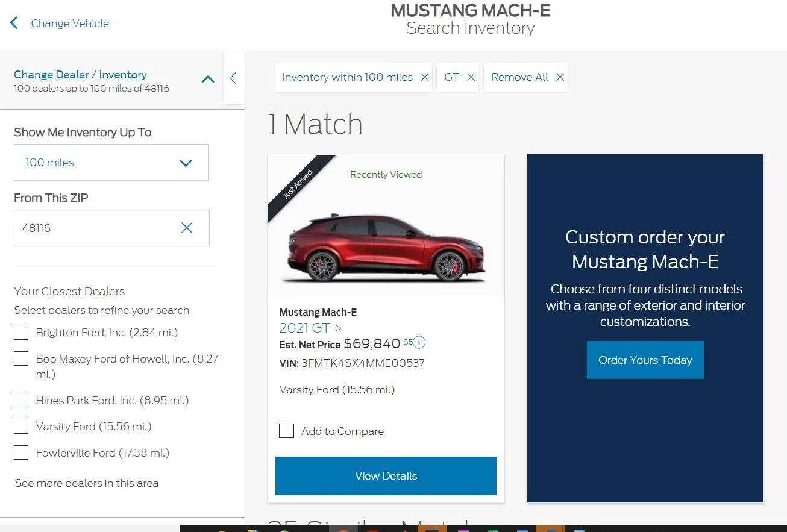Click Order Yours Today button

click(645, 360)
